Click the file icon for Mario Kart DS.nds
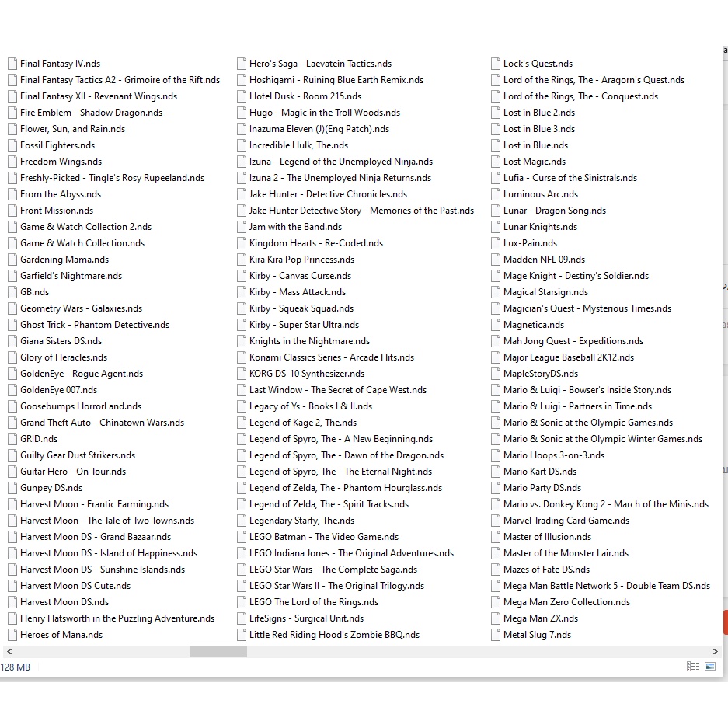This screenshot has width=728, height=728. click(x=496, y=472)
